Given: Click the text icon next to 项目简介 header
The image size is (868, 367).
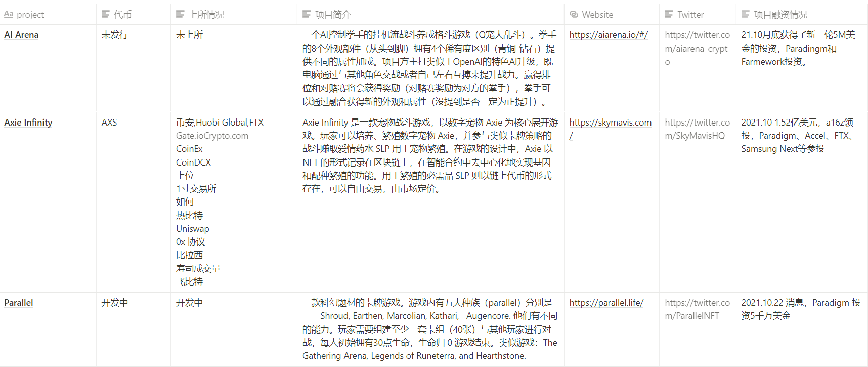Looking at the screenshot, I should [x=307, y=15].
